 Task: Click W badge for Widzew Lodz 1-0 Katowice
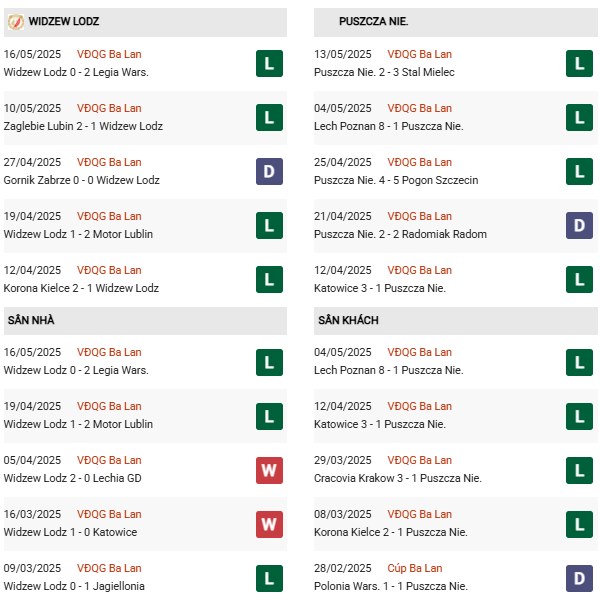coord(269,524)
